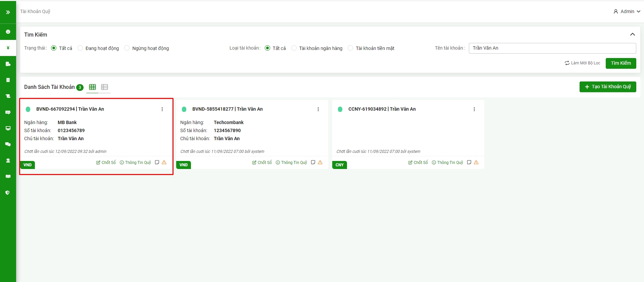The height and width of the screenshot is (282, 644).
Task: Click the green Tìm Kiếm button
Action: [x=621, y=63]
